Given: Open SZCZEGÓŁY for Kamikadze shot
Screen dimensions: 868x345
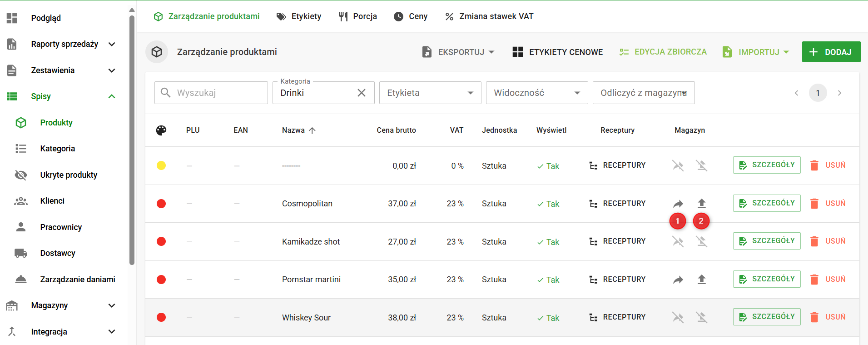Looking at the screenshot, I should tap(766, 241).
